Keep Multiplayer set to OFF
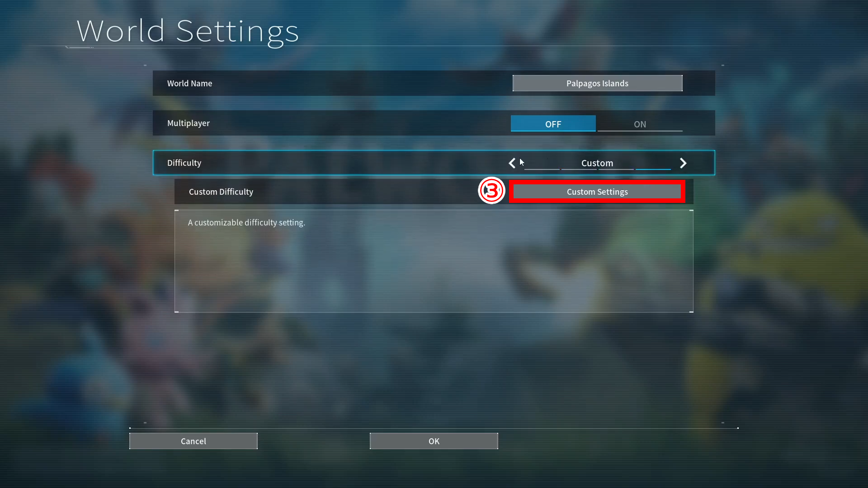Image resolution: width=868 pixels, height=488 pixels. [553, 123]
